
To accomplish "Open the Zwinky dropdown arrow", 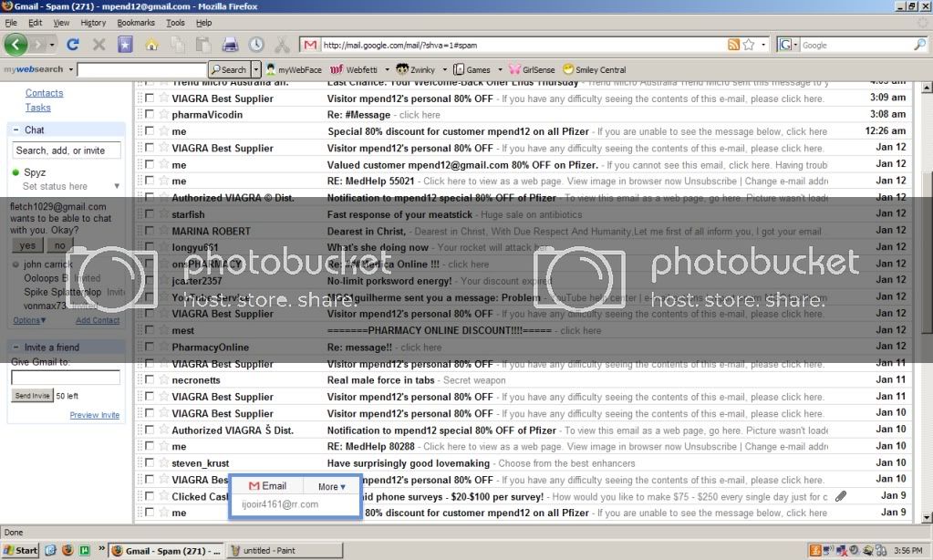I will (x=444, y=69).
